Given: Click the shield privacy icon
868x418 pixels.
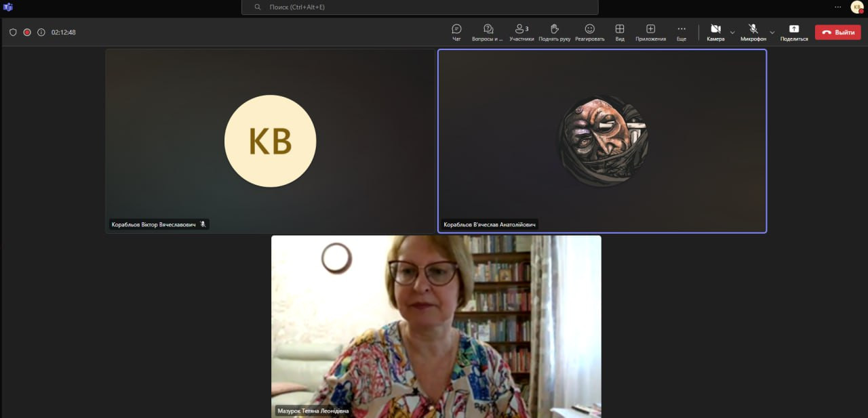Looking at the screenshot, I should coord(13,32).
